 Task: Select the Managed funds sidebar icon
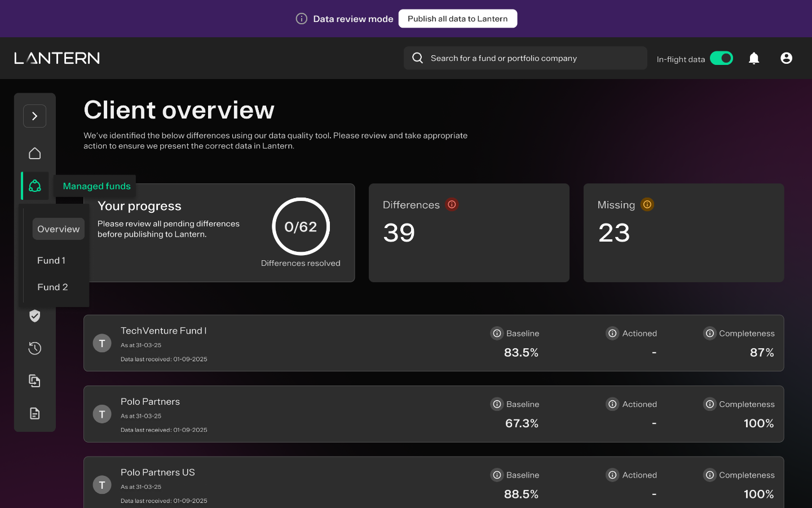35,186
